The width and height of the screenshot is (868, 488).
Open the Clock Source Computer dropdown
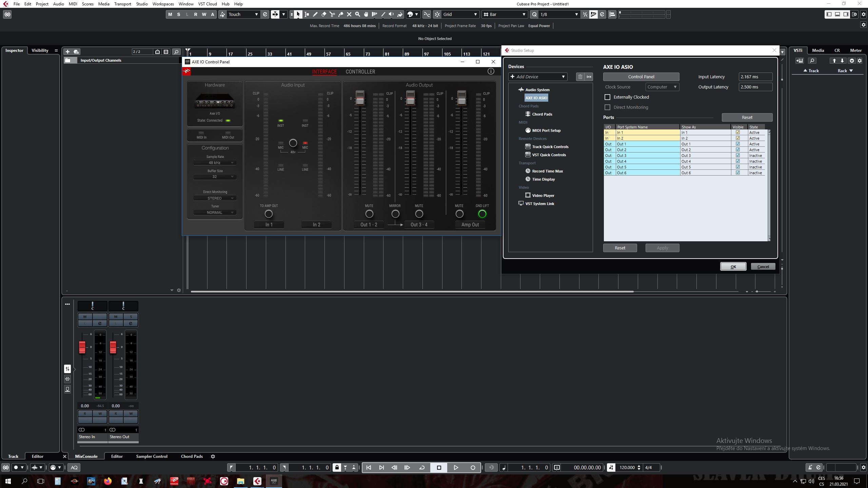[x=662, y=87]
